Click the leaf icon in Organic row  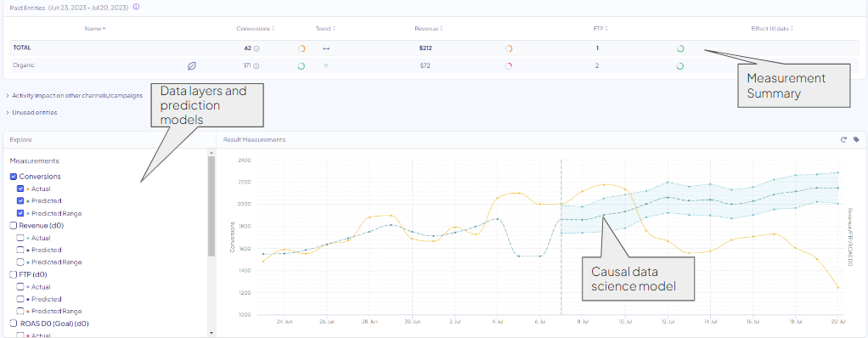pos(192,66)
